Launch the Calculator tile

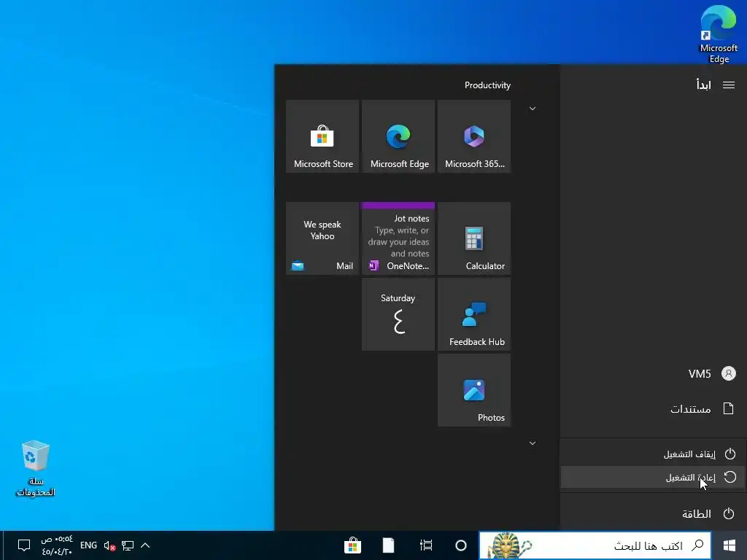pos(474,238)
